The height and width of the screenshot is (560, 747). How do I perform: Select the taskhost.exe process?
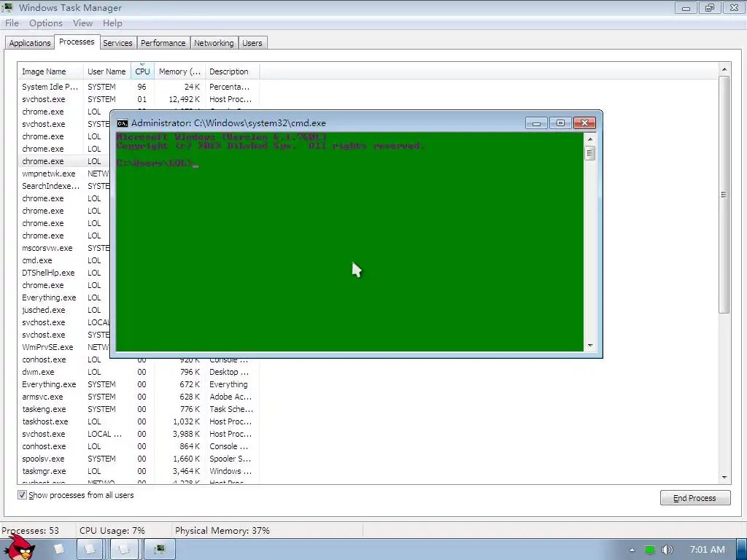tap(139, 421)
